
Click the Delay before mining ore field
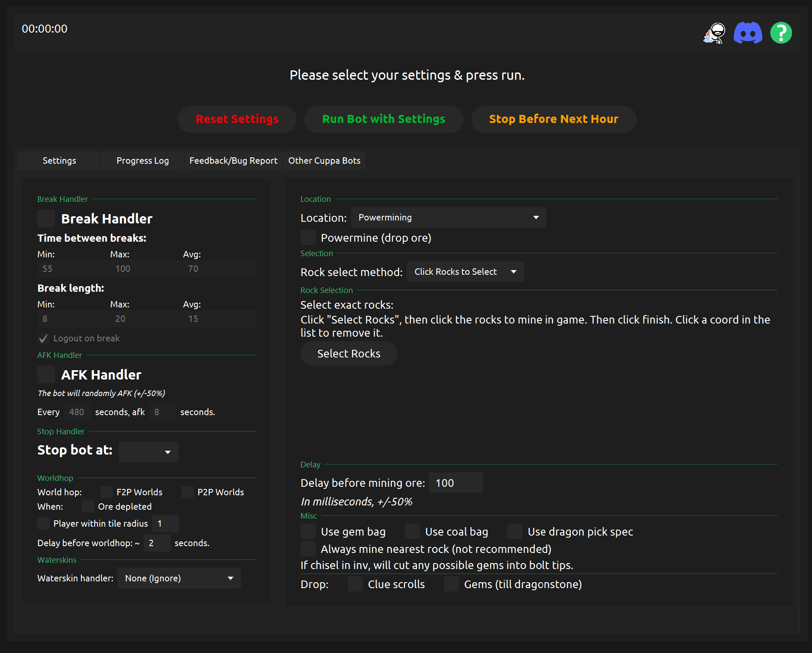point(456,483)
